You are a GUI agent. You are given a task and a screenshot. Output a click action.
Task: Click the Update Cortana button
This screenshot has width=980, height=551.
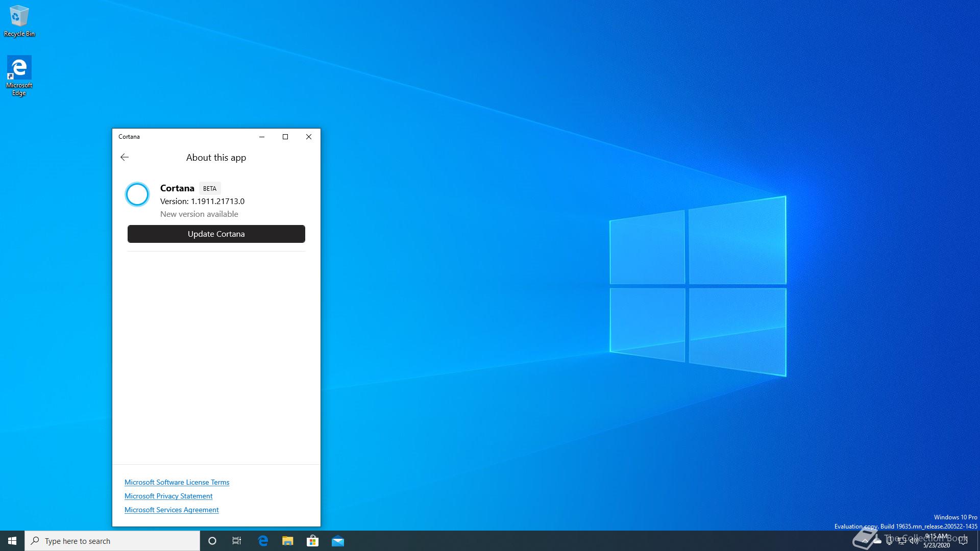[216, 234]
